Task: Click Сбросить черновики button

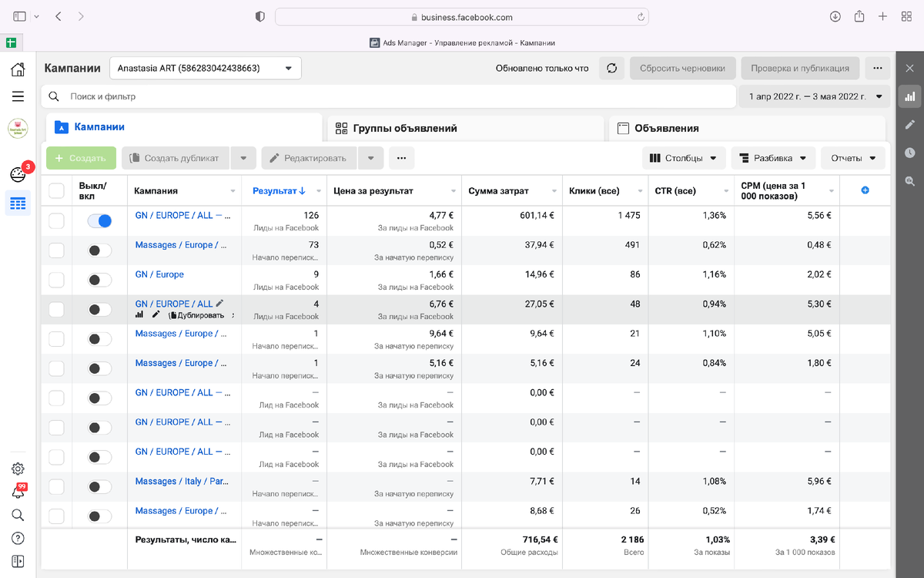Action: click(682, 68)
